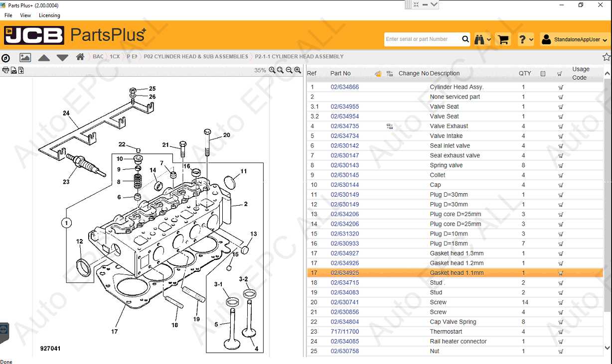This screenshot has width=612, height=364.
Task: Click the 35% zoom level indicator
Action: click(x=260, y=70)
